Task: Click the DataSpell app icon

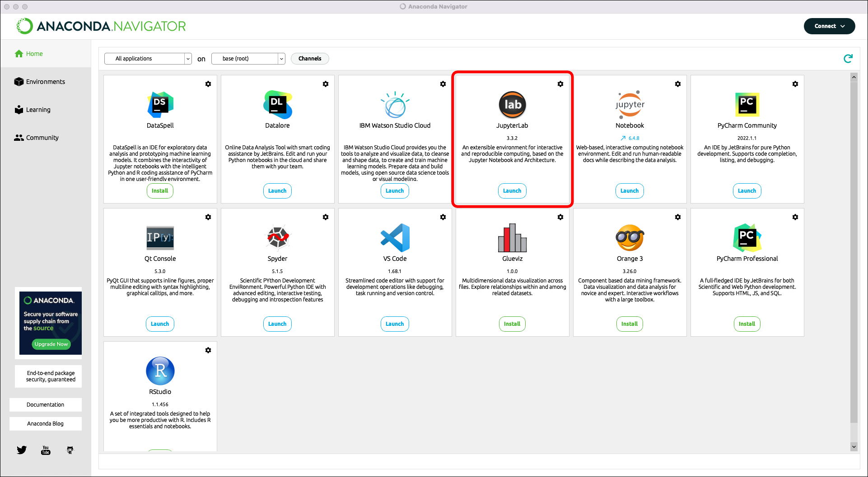Action: (x=160, y=104)
